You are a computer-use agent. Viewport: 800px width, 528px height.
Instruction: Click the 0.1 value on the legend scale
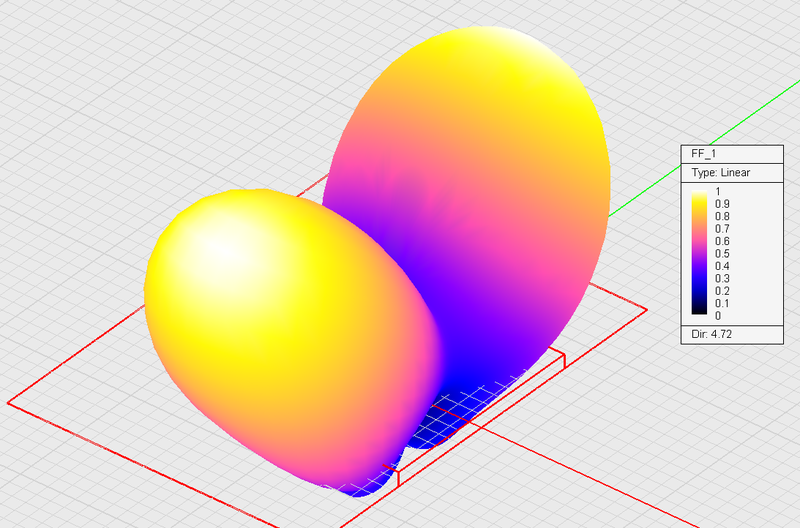click(x=722, y=303)
